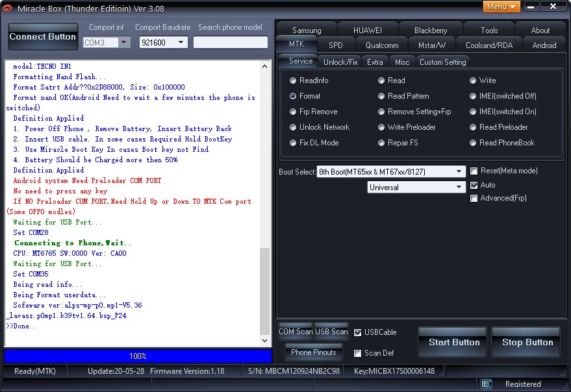The height and width of the screenshot is (392, 571).
Task: Expand the Boot Select dropdown
Action: [x=391, y=171]
